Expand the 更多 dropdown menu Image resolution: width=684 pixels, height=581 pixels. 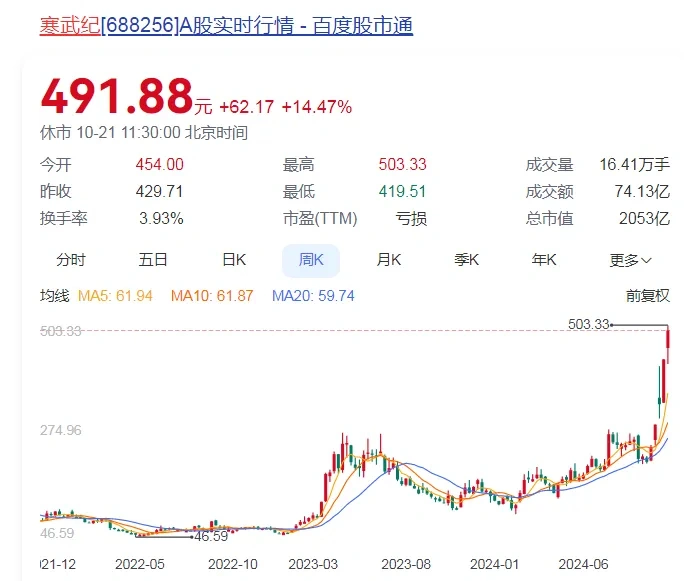[630, 260]
